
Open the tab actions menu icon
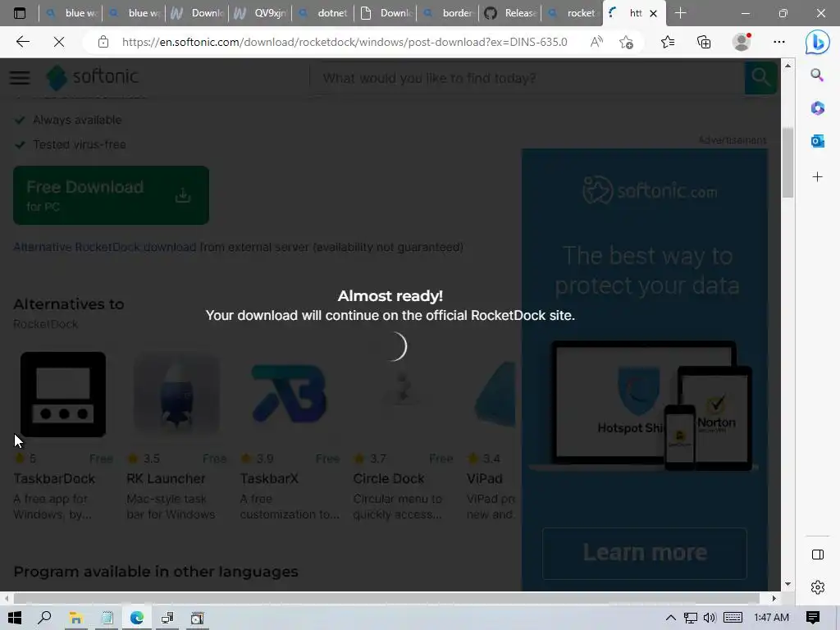tap(20, 13)
